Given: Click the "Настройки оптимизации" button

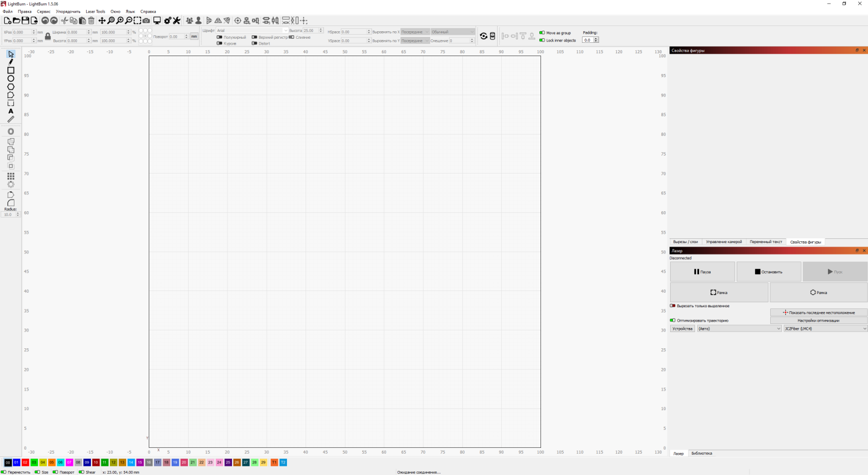Looking at the screenshot, I should (818, 321).
